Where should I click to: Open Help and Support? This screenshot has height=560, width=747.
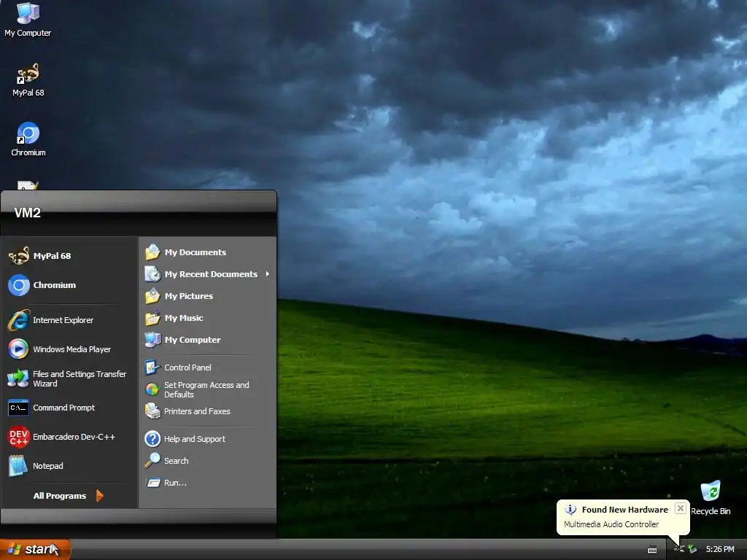coord(208,438)
